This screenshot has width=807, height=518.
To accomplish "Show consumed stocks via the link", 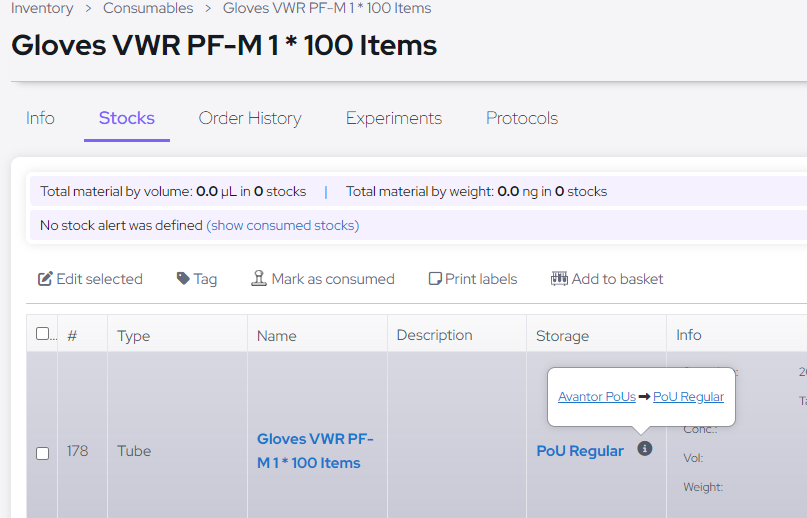I will coord(282,225).
